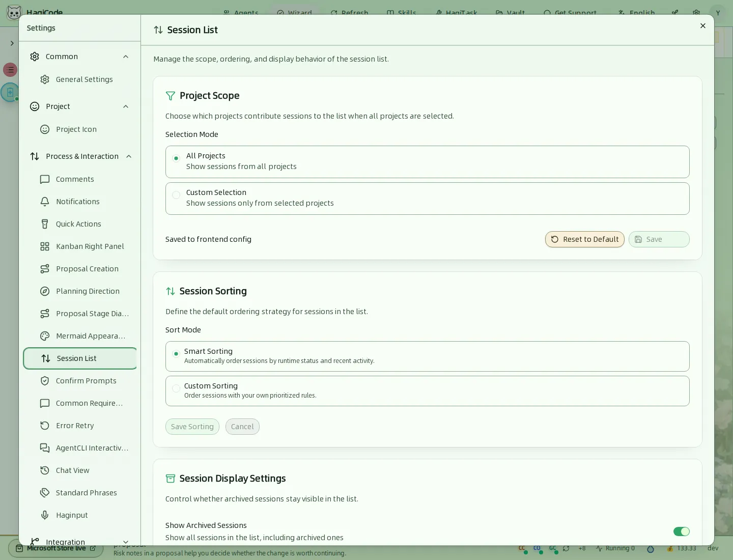Click the Y user avatar in the header
The image size is (733, 560).
pos(718,13)
